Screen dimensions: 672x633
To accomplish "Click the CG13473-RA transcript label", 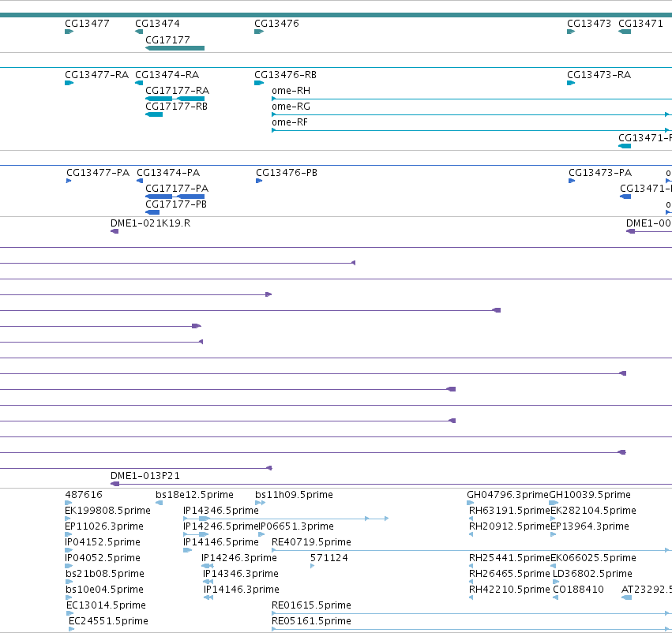I will 599,75.
